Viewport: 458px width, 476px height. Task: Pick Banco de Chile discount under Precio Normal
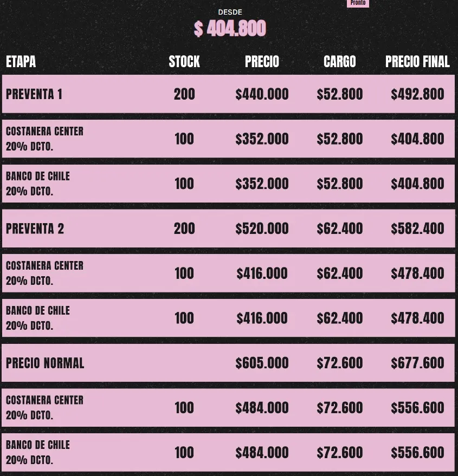tap(38, 452)
